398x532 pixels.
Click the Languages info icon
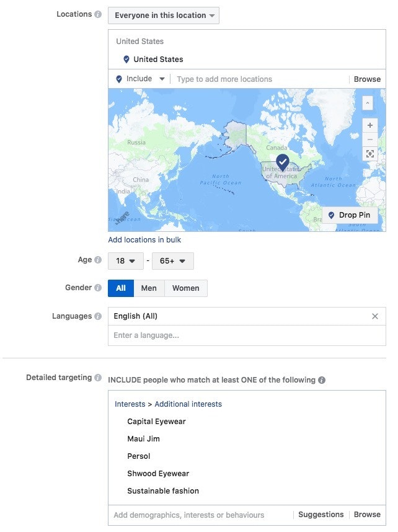pos(98,316)
